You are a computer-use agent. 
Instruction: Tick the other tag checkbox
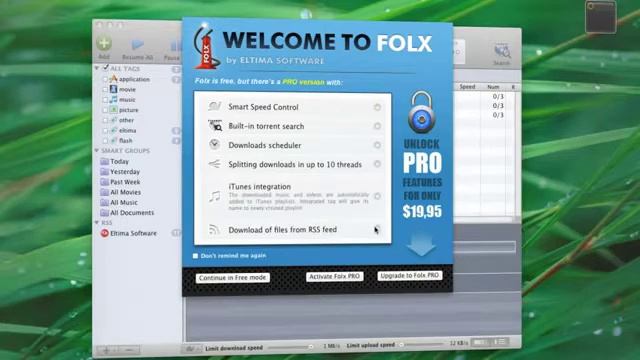coord(105,120)
